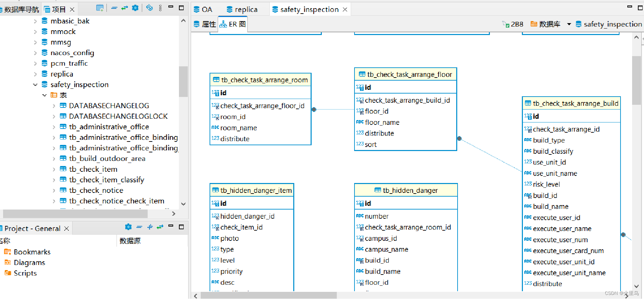Image resolution: width=644 pixels, height=299 pixels.
Task: Click the Bookmarks folder icon
Action: [x=7, y=252]
